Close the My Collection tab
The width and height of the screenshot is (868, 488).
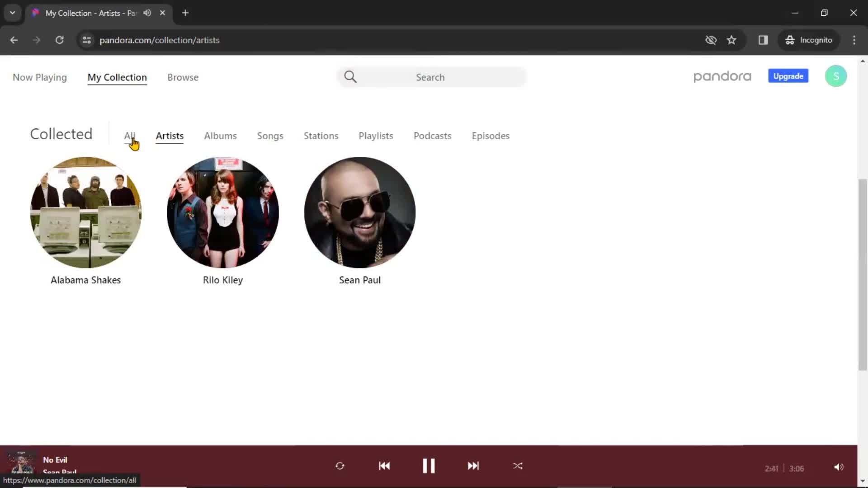pyautogui.click(x=162, y=13)
